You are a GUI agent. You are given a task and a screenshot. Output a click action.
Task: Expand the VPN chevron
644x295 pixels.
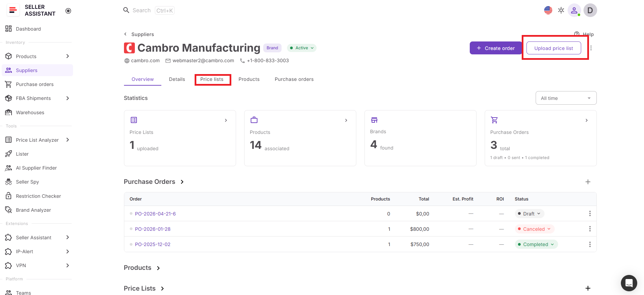(68, 265)
